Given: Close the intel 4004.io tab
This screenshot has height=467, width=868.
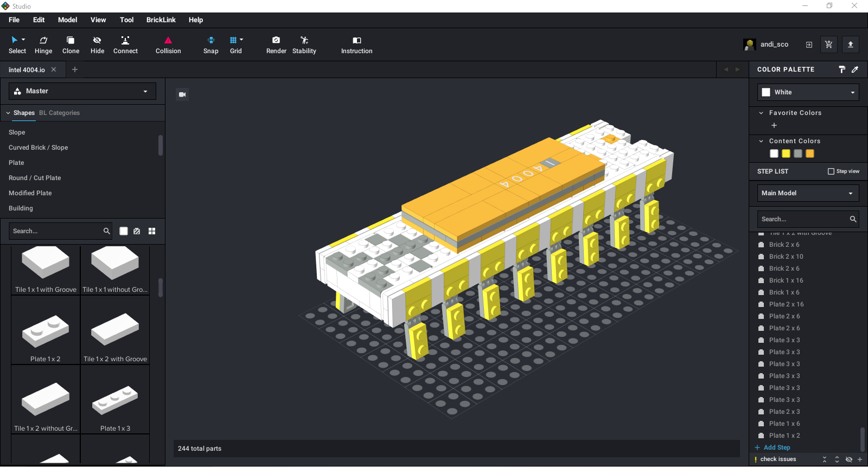Looking at the screenshot, I should [54, 69].
